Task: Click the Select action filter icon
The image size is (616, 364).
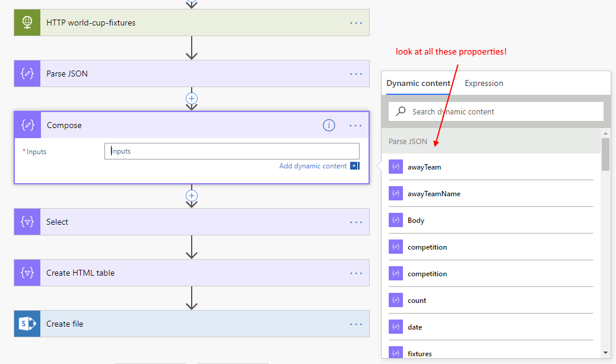Action: click(27, 222)
